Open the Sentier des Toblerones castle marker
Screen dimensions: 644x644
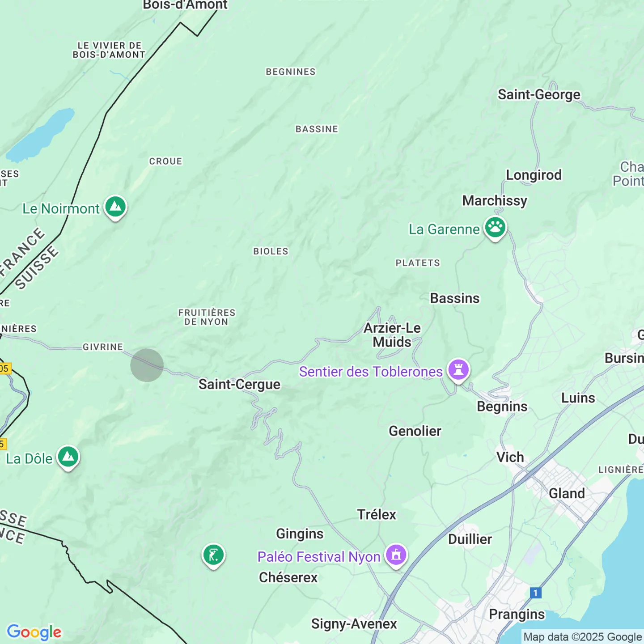click(458, 370)
